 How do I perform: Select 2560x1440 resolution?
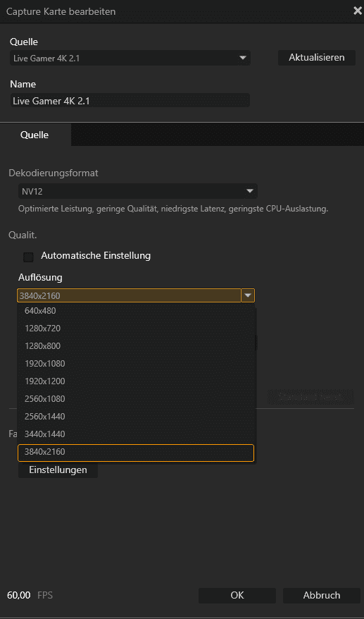coord(136,417)
